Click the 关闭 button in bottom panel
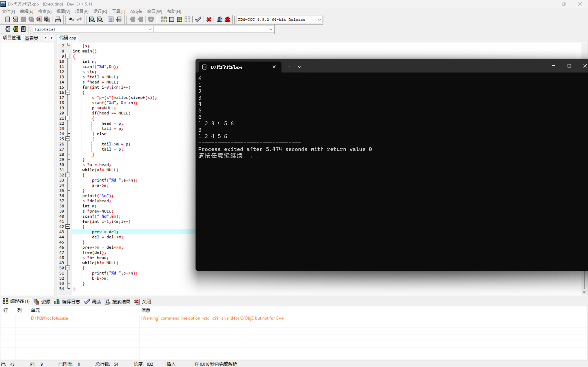Screen dimensions: 588x367 coord(143,301)
